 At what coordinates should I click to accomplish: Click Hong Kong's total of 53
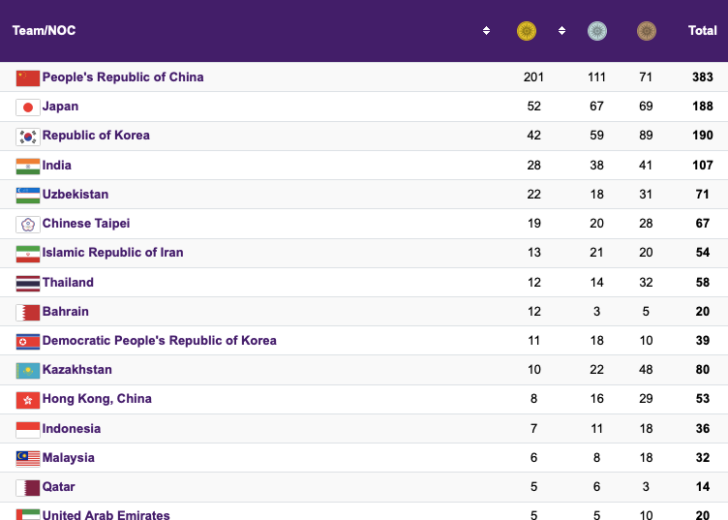[x=702, y=399]
